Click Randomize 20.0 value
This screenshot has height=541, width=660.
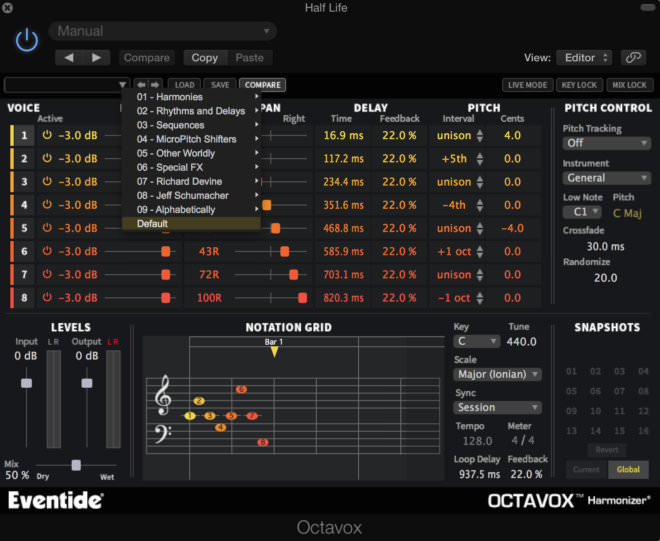pos(605,278)
